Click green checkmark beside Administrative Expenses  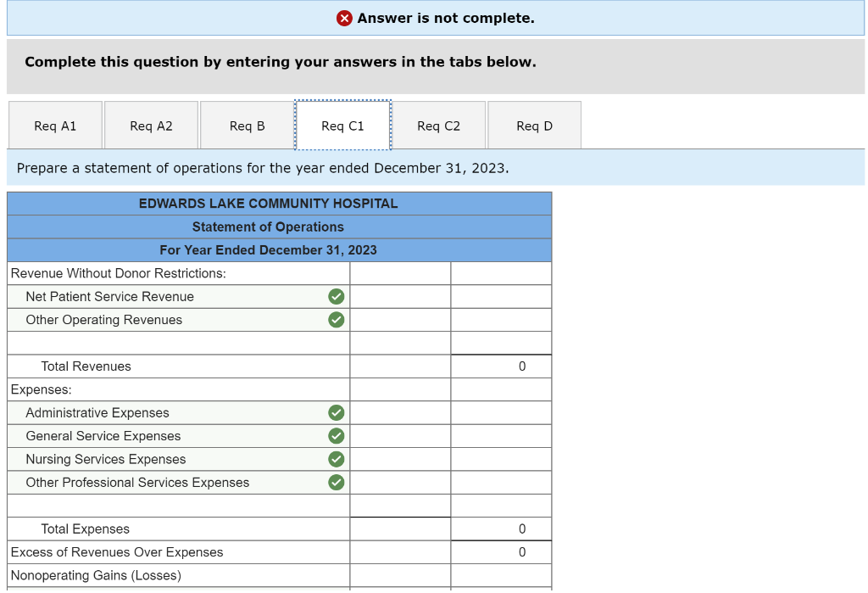(x=336, y=413)
